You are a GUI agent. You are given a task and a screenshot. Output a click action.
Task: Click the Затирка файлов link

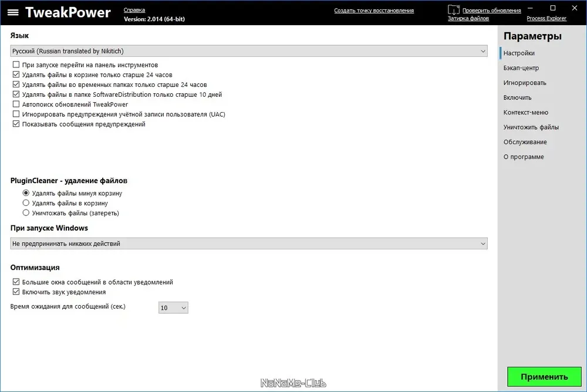[468, 18]
